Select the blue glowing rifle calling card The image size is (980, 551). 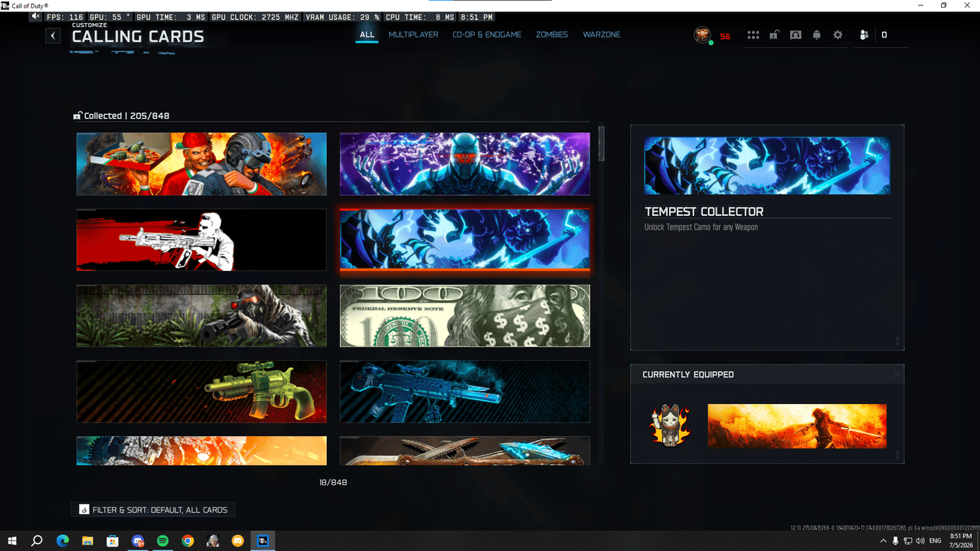(x=465, y=391)
